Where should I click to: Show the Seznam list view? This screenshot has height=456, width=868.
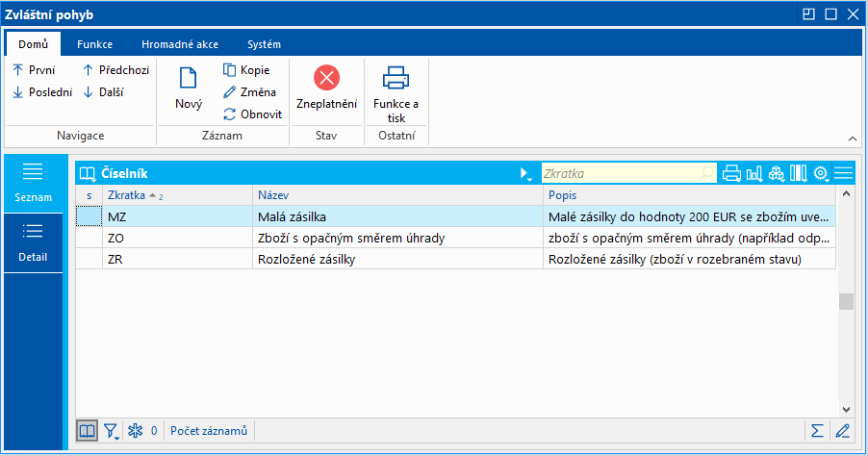click(34, 183)
